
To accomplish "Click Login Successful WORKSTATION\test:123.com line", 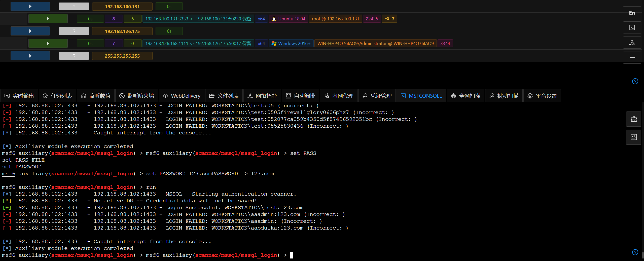I will coord(153,207).
